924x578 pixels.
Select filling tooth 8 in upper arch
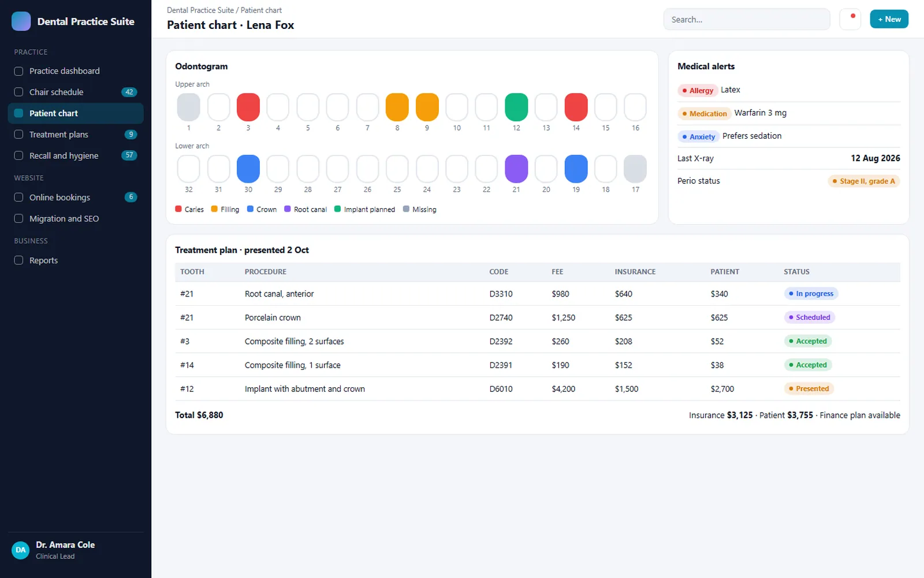click(397, 107)
